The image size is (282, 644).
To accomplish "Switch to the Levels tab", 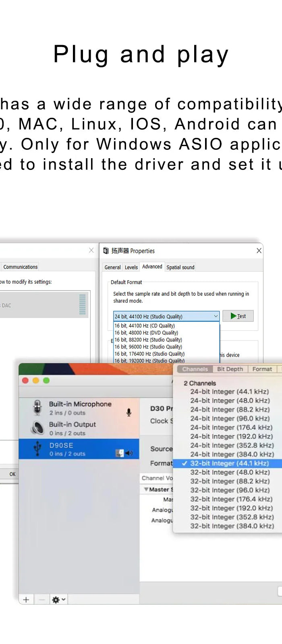I will [131, 267].
